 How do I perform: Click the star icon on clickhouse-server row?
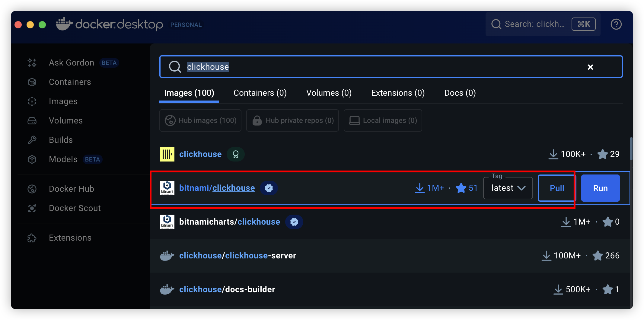tap(598, 255)
